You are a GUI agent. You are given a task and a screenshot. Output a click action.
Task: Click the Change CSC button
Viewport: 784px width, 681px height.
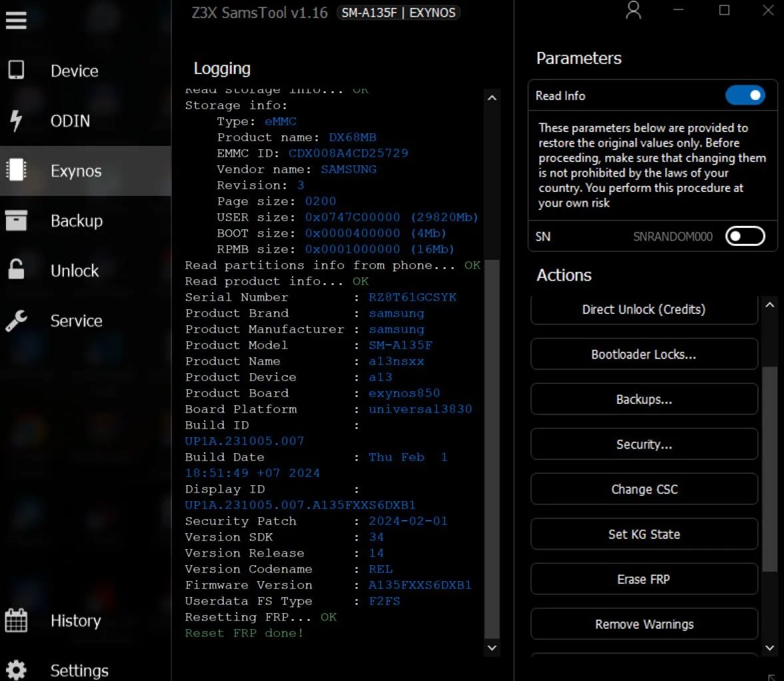(x=644, y=489)
